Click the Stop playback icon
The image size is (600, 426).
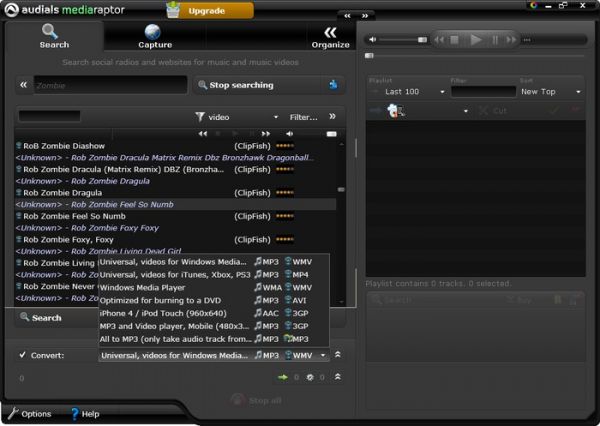pos(455,39)
